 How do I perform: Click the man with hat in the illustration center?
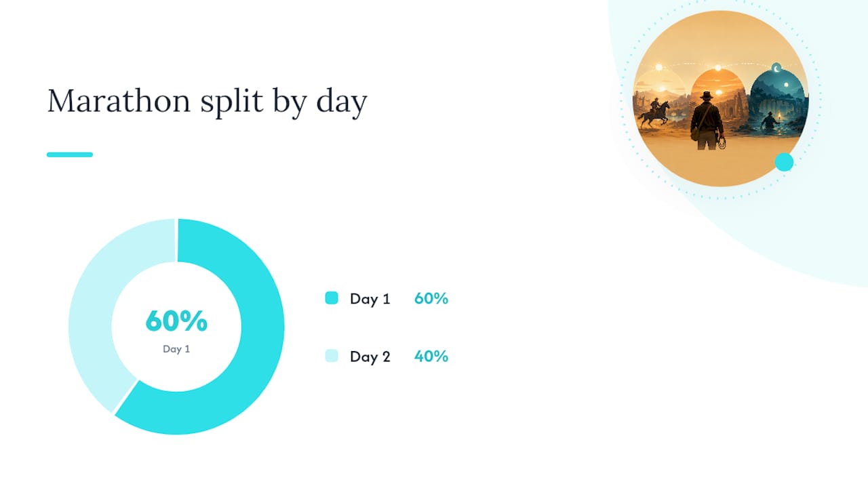point(707,121)
